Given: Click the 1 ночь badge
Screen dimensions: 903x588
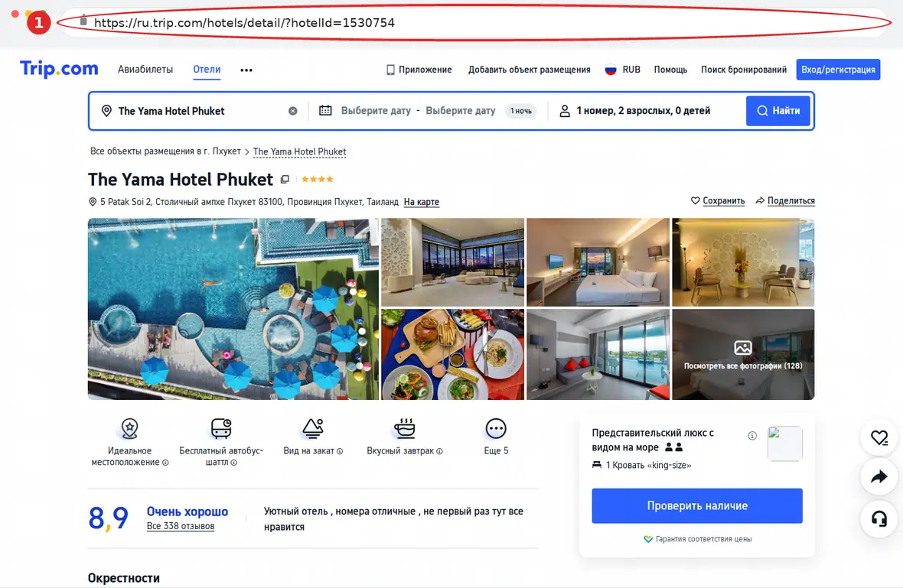Looking at the screenshot, I should coord(520,111).
